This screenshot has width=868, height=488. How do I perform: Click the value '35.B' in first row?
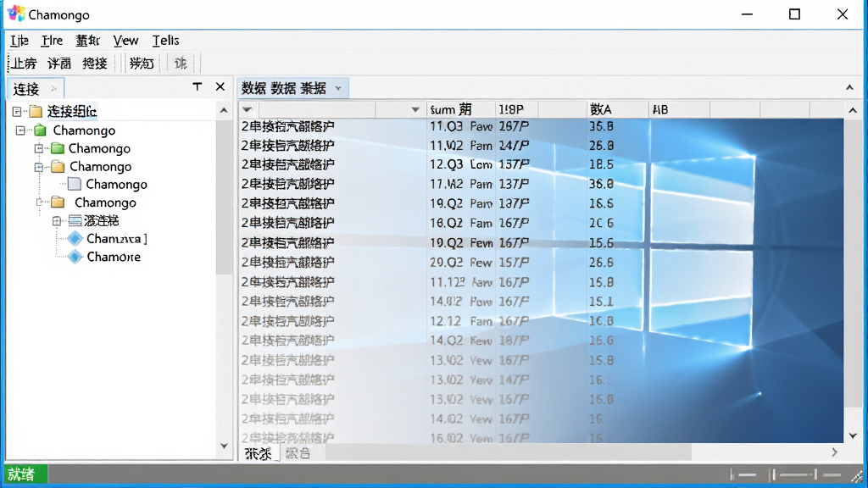coord(601,127)
